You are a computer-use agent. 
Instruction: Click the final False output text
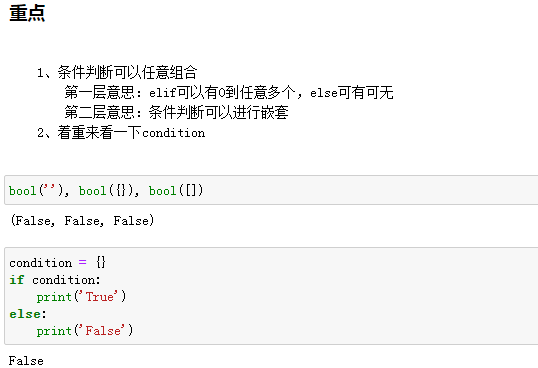[x=26, y=361]
